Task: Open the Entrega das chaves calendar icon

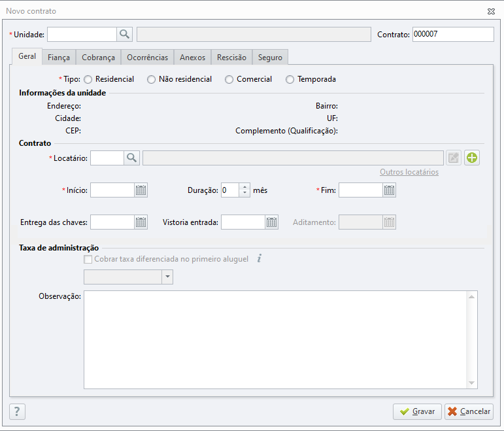Action: (141, 222)
